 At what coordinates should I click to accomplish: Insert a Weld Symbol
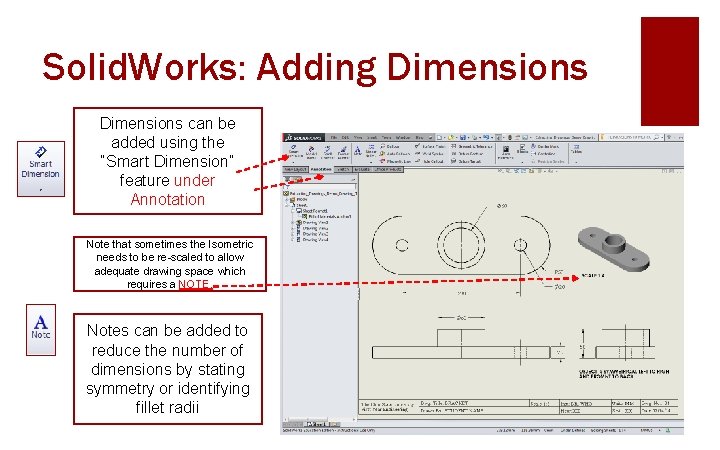(x=429, y=154)
